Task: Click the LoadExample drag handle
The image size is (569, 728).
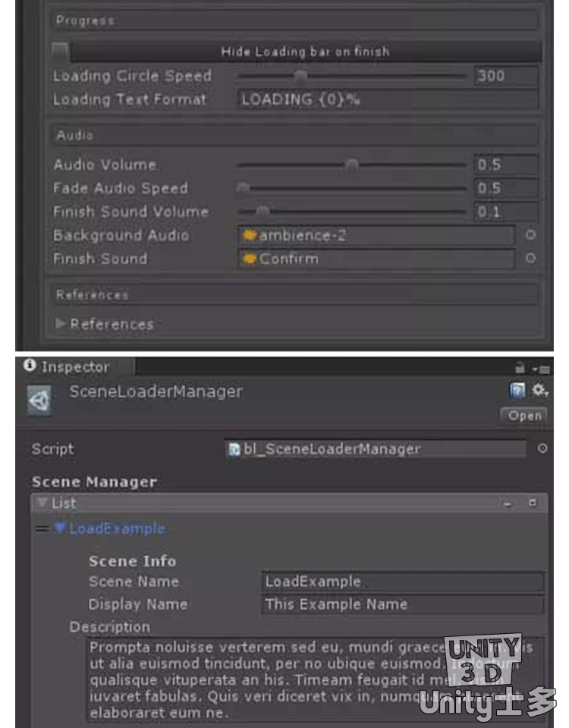Action: tap(42, 529)
